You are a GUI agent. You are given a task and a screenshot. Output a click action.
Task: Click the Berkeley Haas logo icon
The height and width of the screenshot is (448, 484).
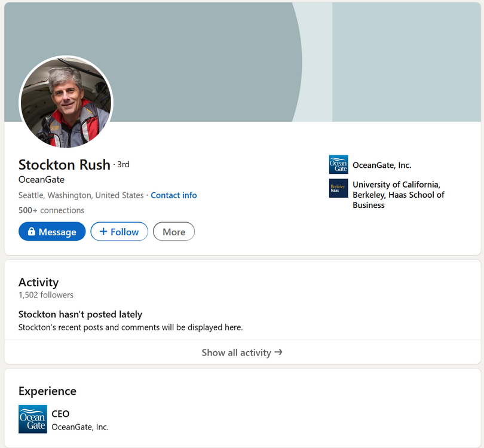coord(338,188)
